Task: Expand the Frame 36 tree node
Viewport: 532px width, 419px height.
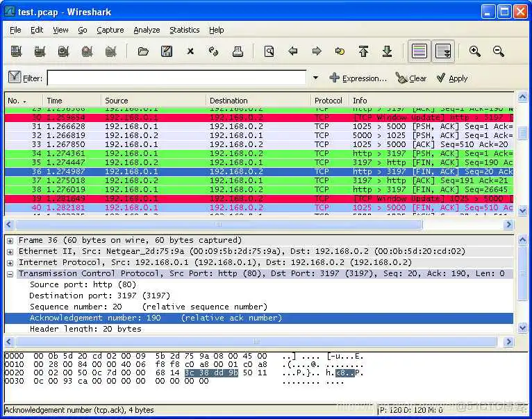Action: pyautogui.click(x=10, y=241)
